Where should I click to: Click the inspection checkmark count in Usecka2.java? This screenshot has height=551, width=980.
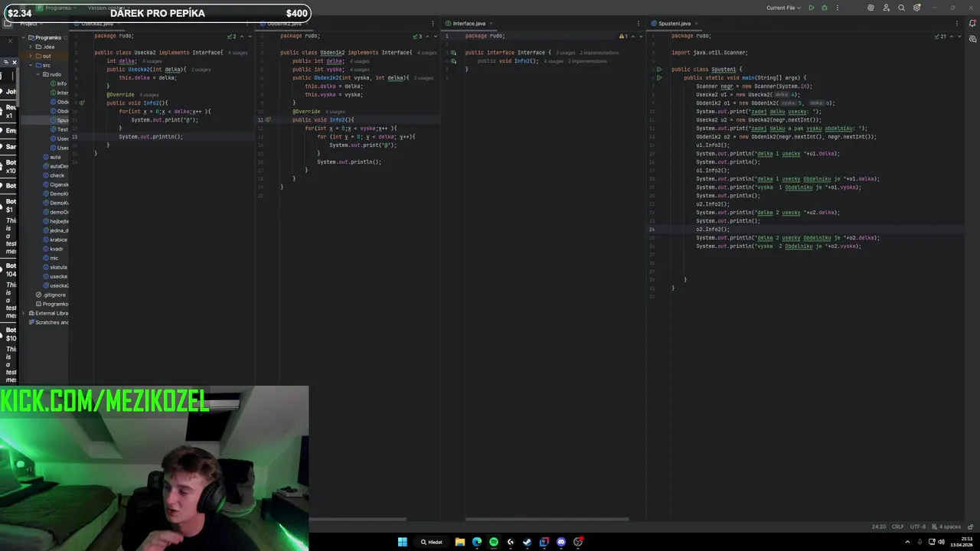coord(233,36)
